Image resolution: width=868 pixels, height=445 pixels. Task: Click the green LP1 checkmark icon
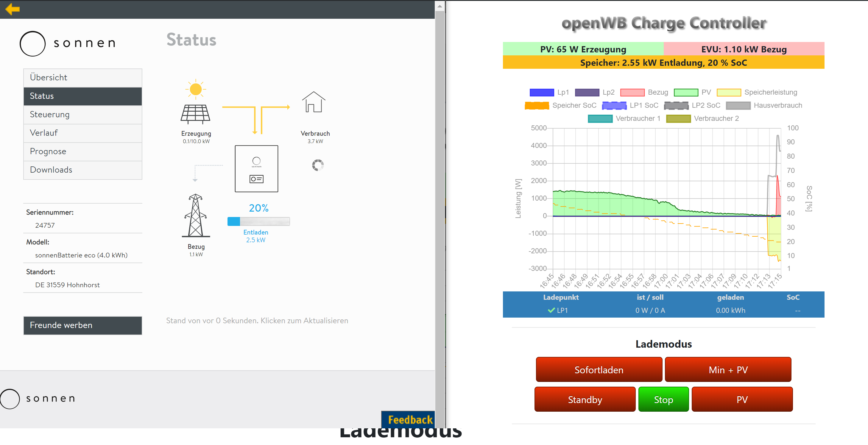(x=551, y=310)
